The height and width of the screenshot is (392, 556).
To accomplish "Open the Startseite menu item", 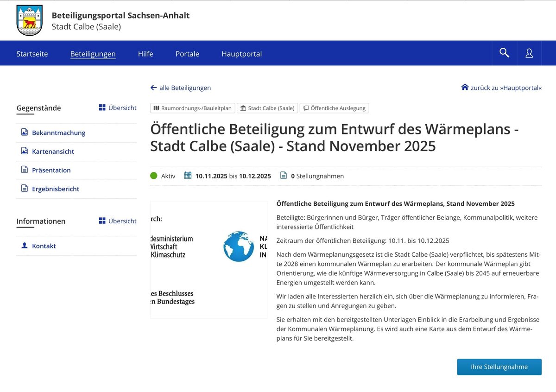I will pos(32,54).
